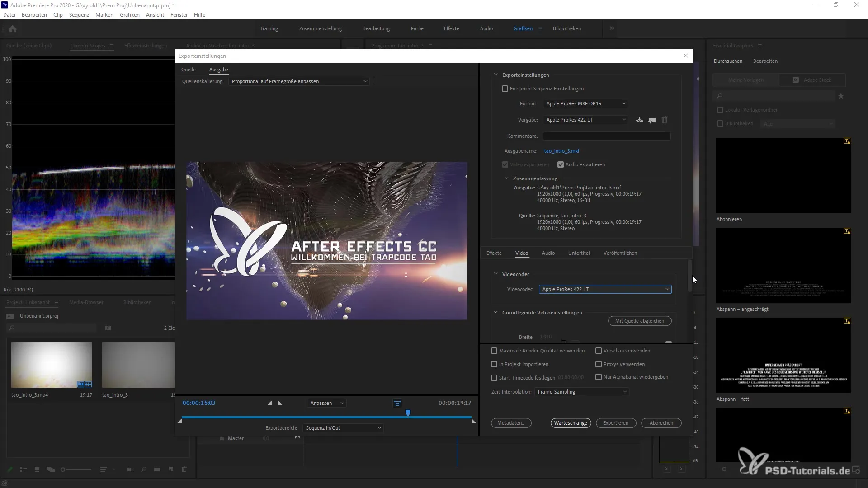Click the Set Out Point triangle icon
Screen dimensions: 868x488
click(280, 403)
